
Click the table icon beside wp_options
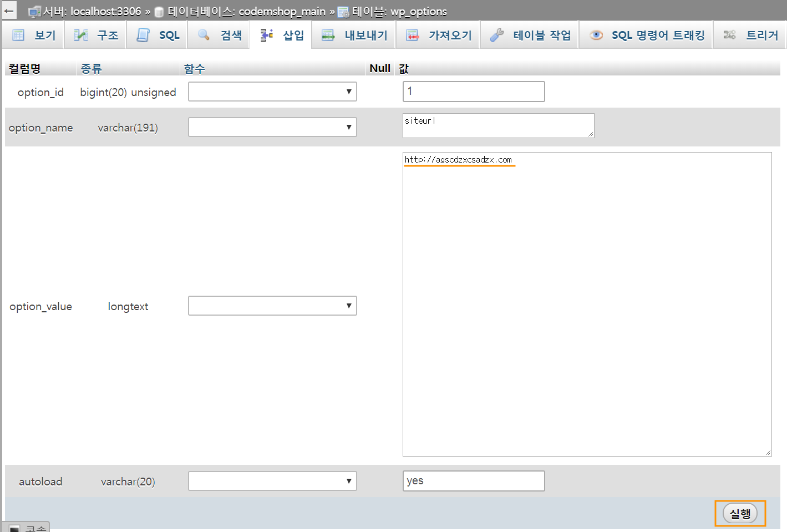point(343,12)
